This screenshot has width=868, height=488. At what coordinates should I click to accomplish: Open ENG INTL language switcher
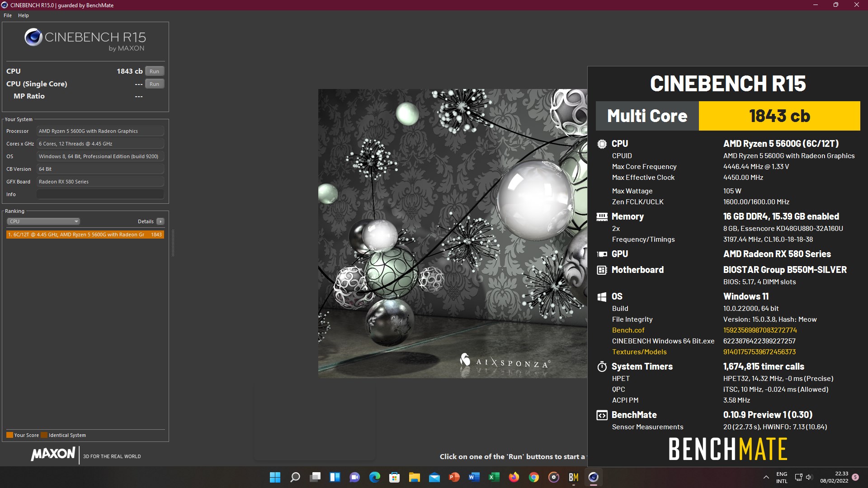point(782,478)
